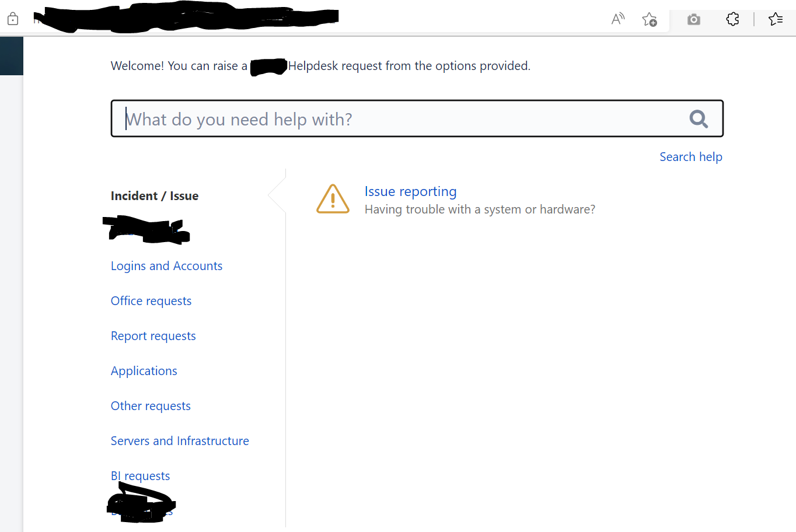Select the Other requests category
The height and width of the screenshot is (532, 796).
pyautogui.click(x=151, y=406)
